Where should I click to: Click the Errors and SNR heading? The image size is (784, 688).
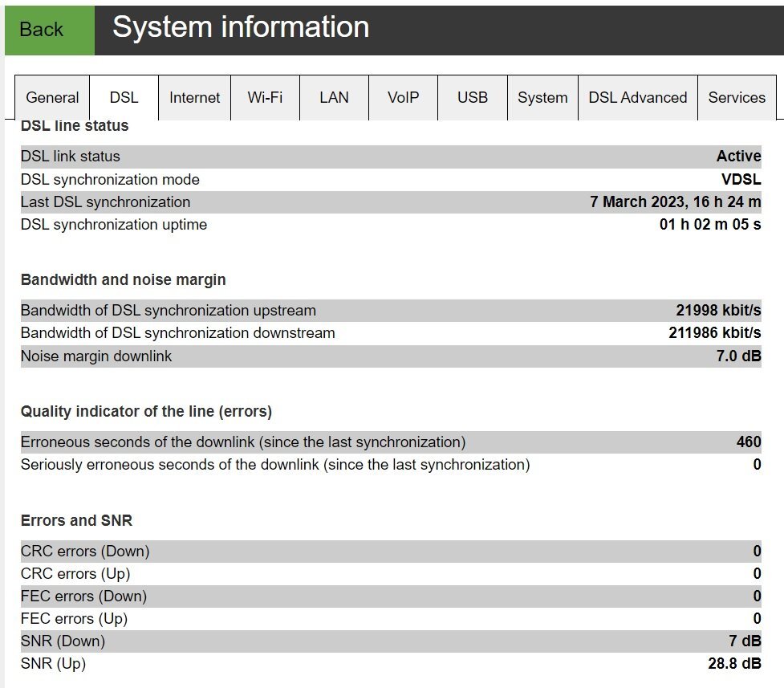click(x=76, y=520)
